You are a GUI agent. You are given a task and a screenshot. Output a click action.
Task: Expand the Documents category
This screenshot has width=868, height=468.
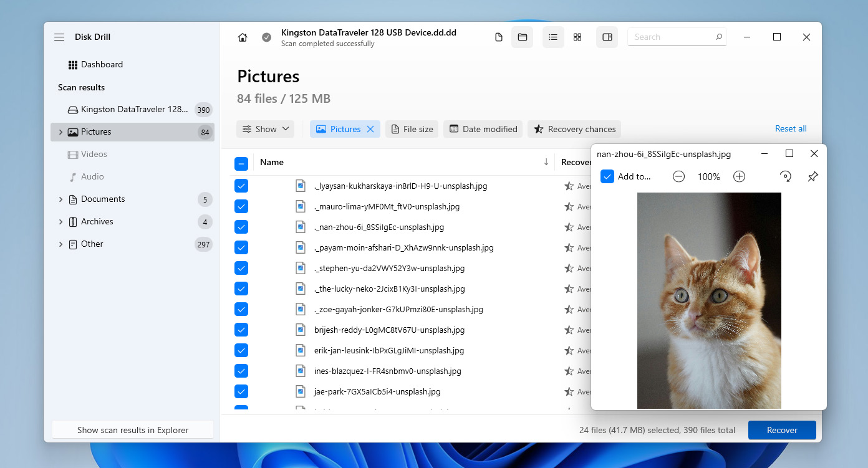click(x=60, y=199)
